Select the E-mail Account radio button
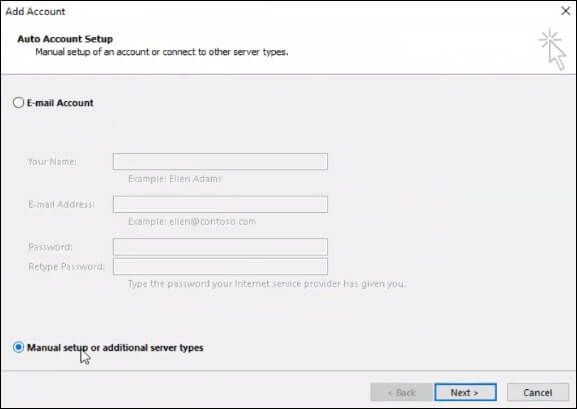This screenshot has height=409, width=577. (x=18, y=102)
